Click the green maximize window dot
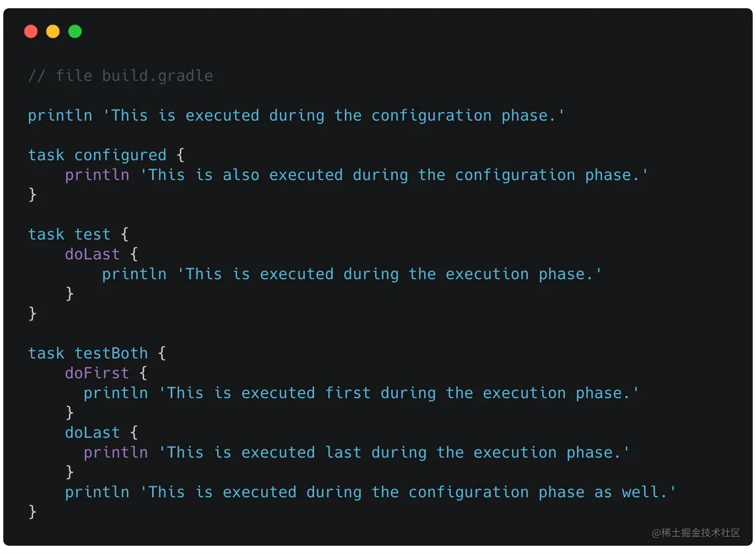This screenshot has width=756, height=554. click(x=75, y=31)
